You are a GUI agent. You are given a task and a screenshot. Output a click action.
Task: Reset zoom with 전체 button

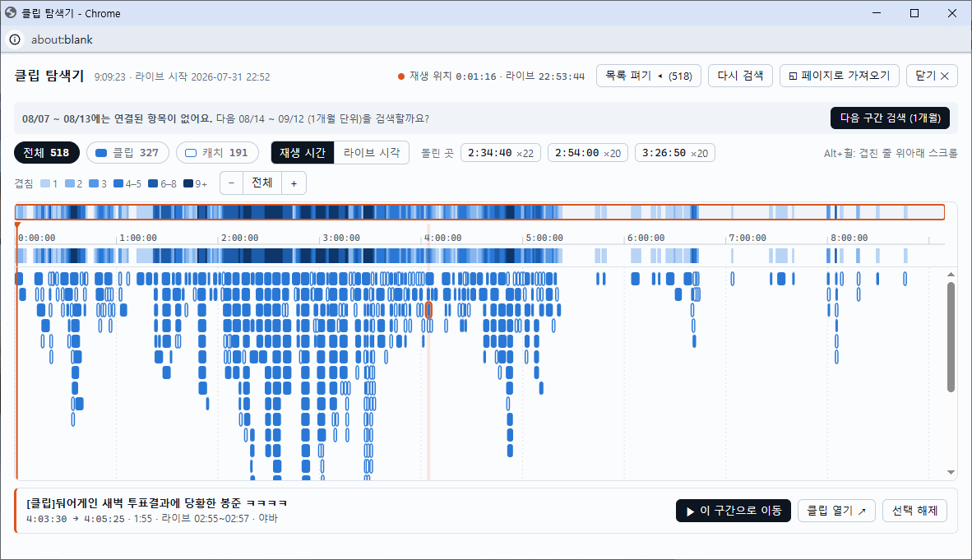tap(262, 183)
